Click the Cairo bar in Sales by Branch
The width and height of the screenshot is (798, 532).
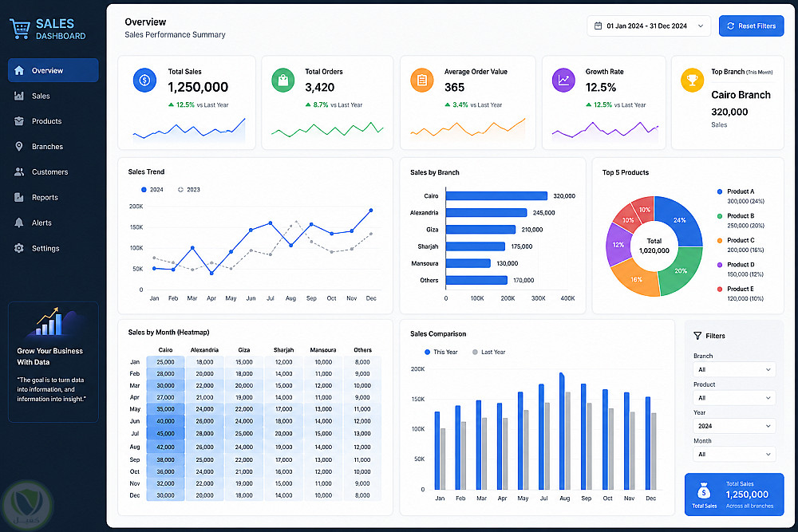click(x=496, y=196)
